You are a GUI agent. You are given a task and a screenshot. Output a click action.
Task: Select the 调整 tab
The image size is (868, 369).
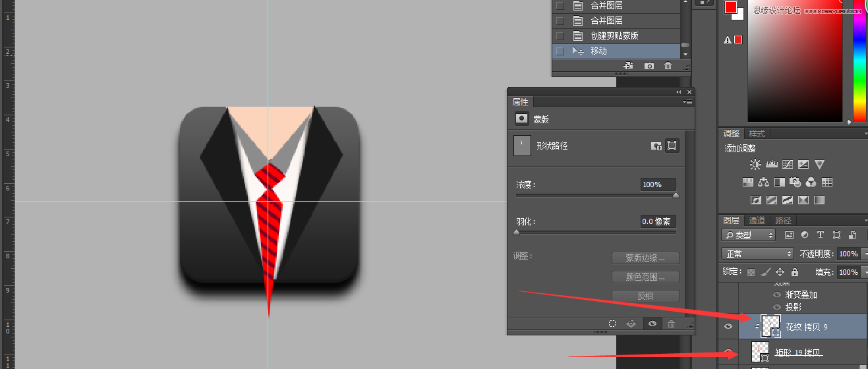(x=731, y=134)
